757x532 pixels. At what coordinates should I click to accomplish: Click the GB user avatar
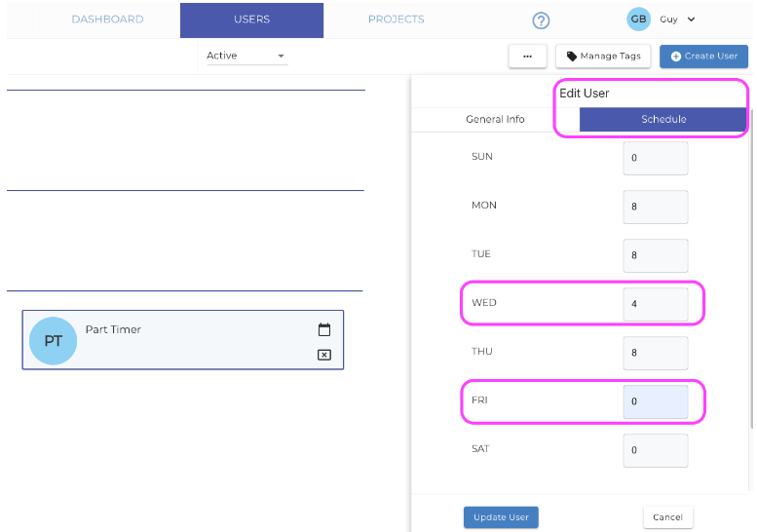click(x=638, y=19)
